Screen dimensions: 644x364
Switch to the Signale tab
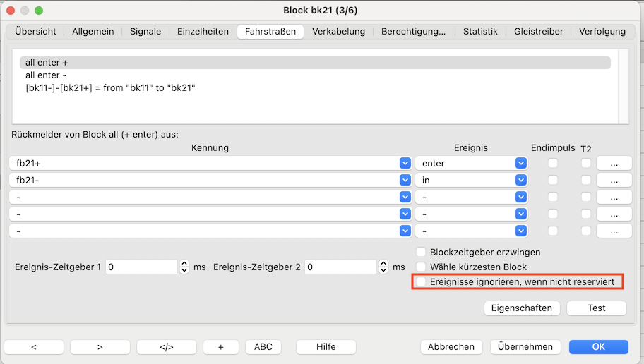pos(145,31)
